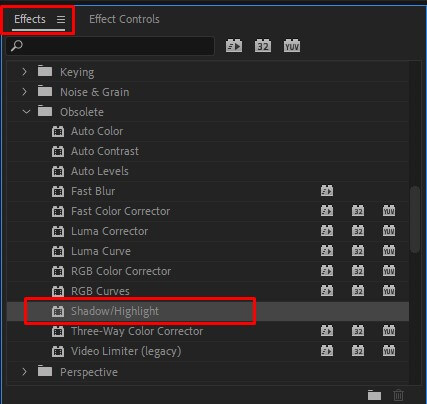Toggle the Accelerated Effects filter button

click(x=234, y=46)
